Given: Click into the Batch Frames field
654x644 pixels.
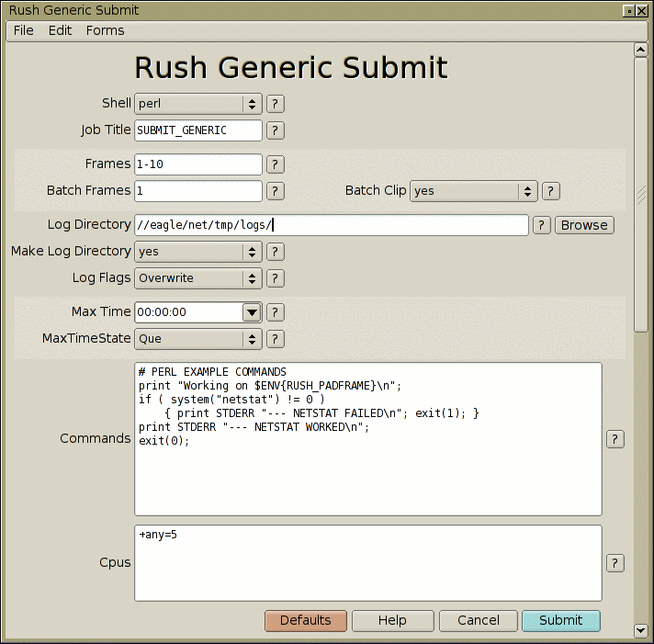Looking at the screenshot, I should pos(198,191).
